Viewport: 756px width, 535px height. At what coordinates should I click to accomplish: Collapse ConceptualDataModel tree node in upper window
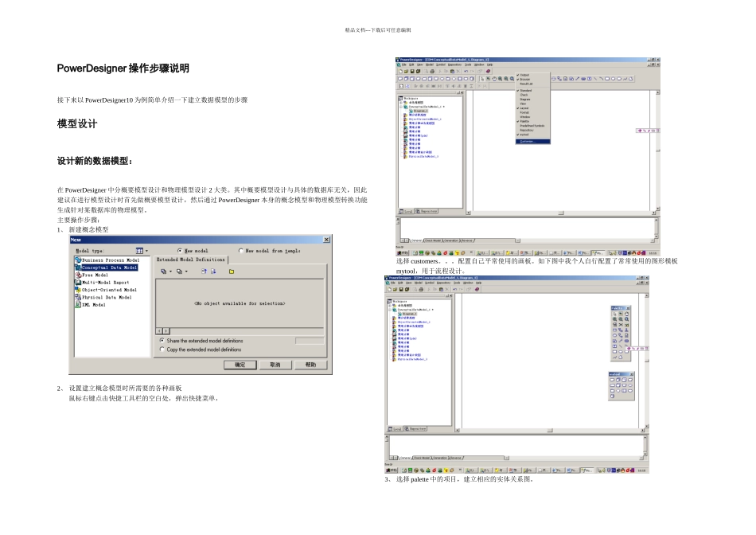click(x=400, y=107)
